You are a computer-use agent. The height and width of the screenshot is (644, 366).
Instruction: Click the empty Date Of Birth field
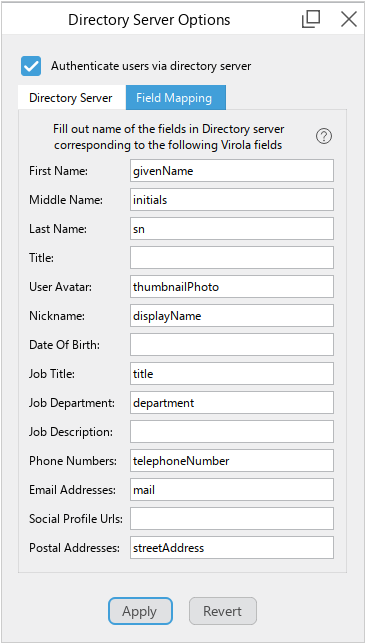pos(232,345)
